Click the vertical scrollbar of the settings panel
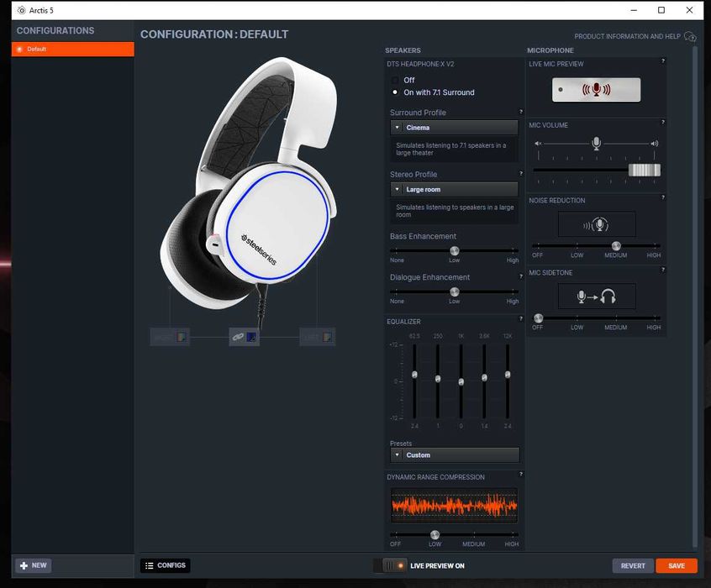The image size is (711, 588). click(695, 297)
